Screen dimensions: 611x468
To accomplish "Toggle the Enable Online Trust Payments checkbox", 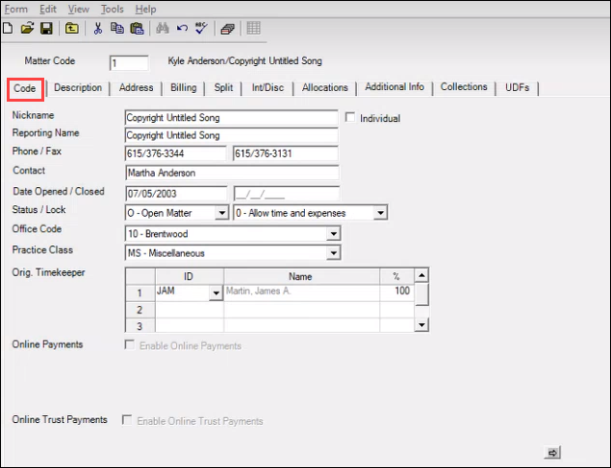I will (127, 421).
